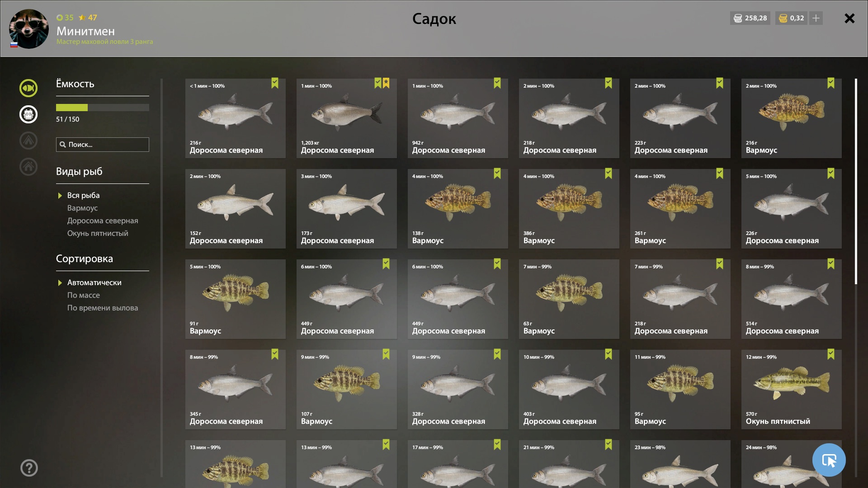This screenshot has height=488, width=868.
Task: Select Вся рыба fish filter
Action: (84, 195)
